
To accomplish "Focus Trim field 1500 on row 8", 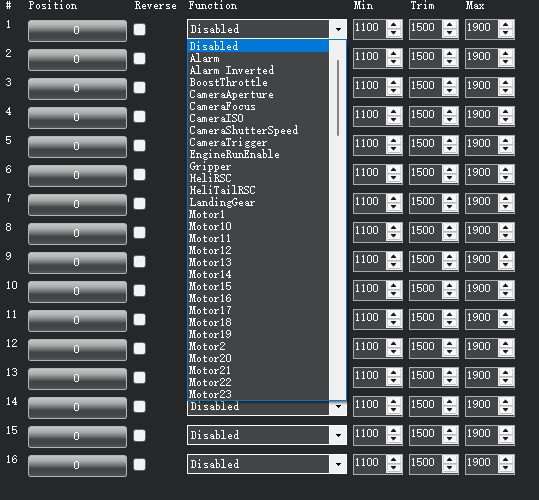I will click(x=426, y=232).
